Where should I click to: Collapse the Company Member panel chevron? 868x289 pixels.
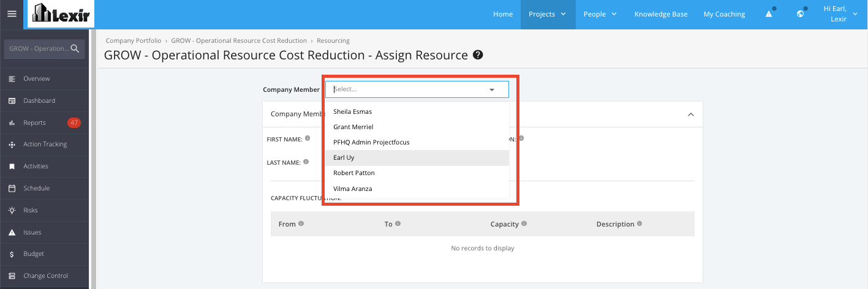tap(690, 114)
